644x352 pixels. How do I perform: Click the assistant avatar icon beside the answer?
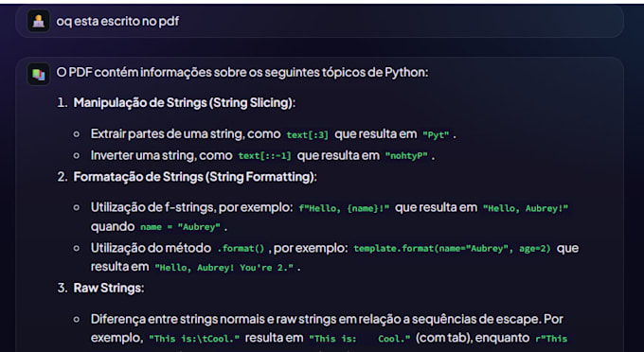click(39, 74)
